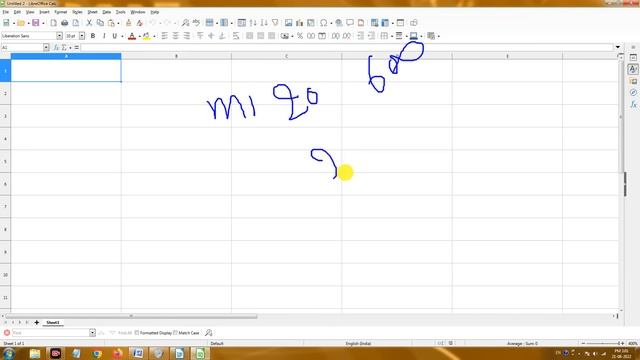The height and width of the screenshot is (360, 640).
Task: Click the Export as PDF icon
Action: [53, 23]
